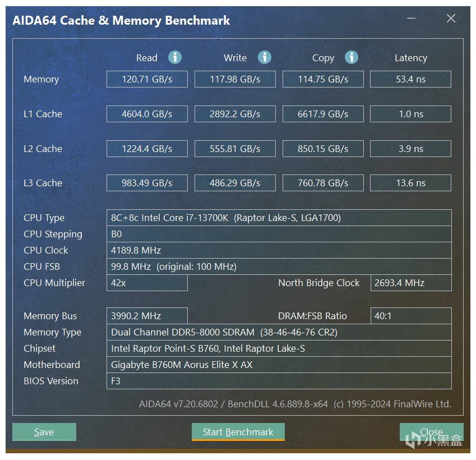476x460 pixels.
Task: Click the Memory row label
Action: click(x=41, y=80)
